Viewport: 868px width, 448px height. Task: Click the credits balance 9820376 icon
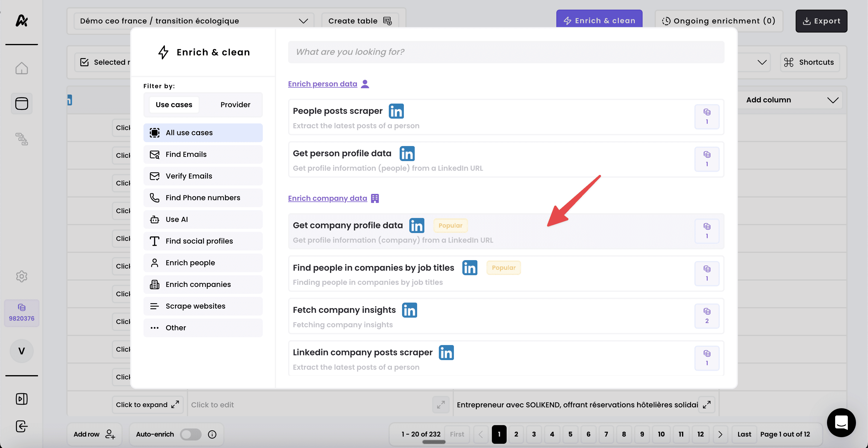click(22, 313)
